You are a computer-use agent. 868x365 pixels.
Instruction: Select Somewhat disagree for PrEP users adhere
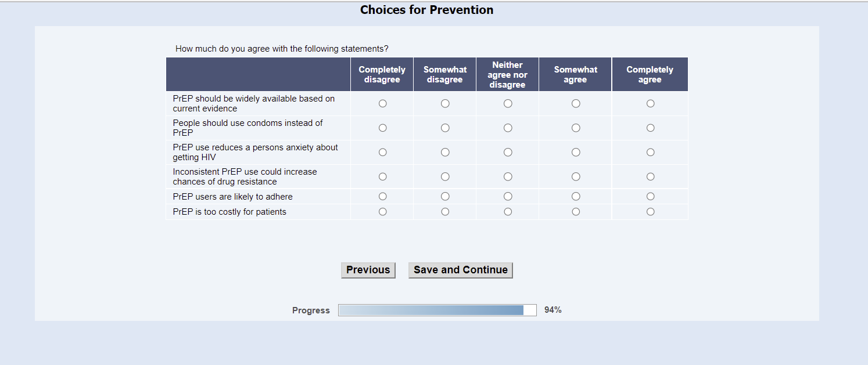445,196
